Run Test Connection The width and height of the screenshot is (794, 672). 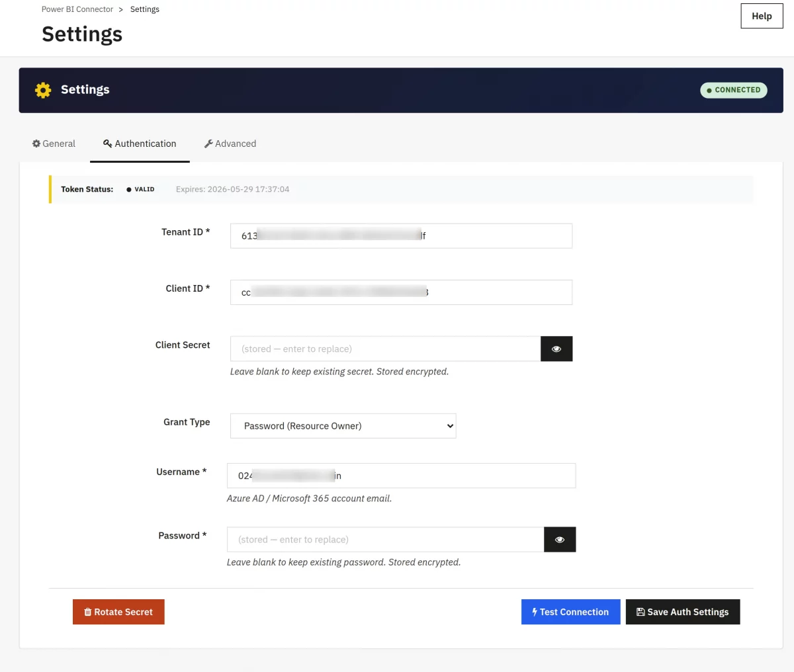(570, 612)
